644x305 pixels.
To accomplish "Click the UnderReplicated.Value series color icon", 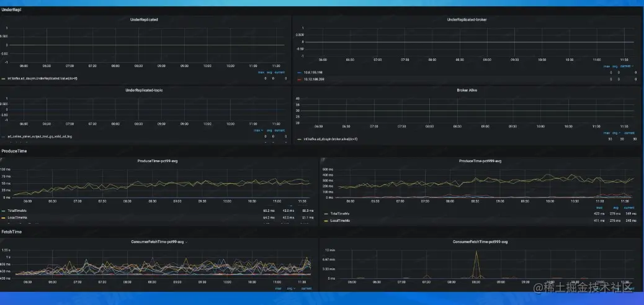I will coord(4,78).
